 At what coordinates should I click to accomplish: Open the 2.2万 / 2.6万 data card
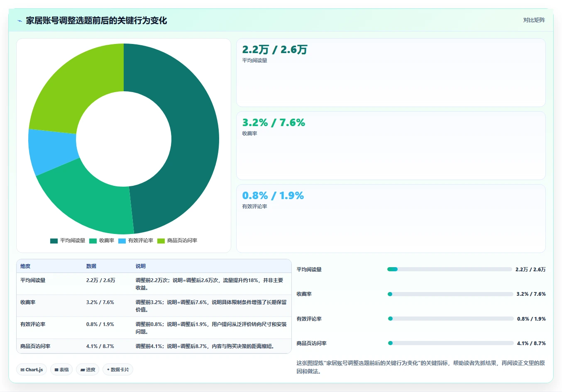(391, 73)
